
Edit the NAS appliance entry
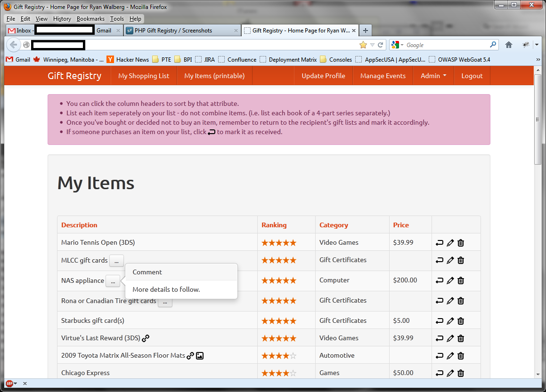point(450,280)
